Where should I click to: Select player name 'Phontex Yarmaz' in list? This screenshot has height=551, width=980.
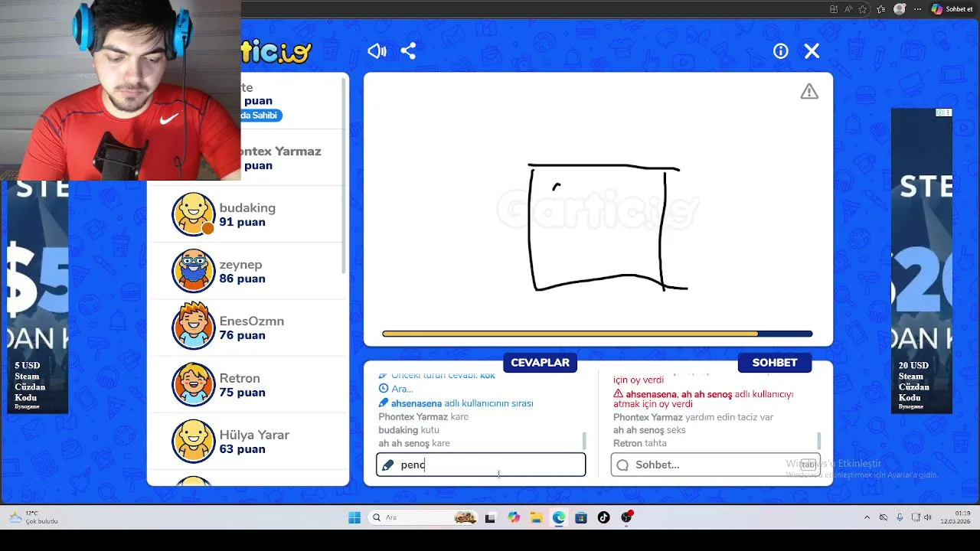coord(281,152)
